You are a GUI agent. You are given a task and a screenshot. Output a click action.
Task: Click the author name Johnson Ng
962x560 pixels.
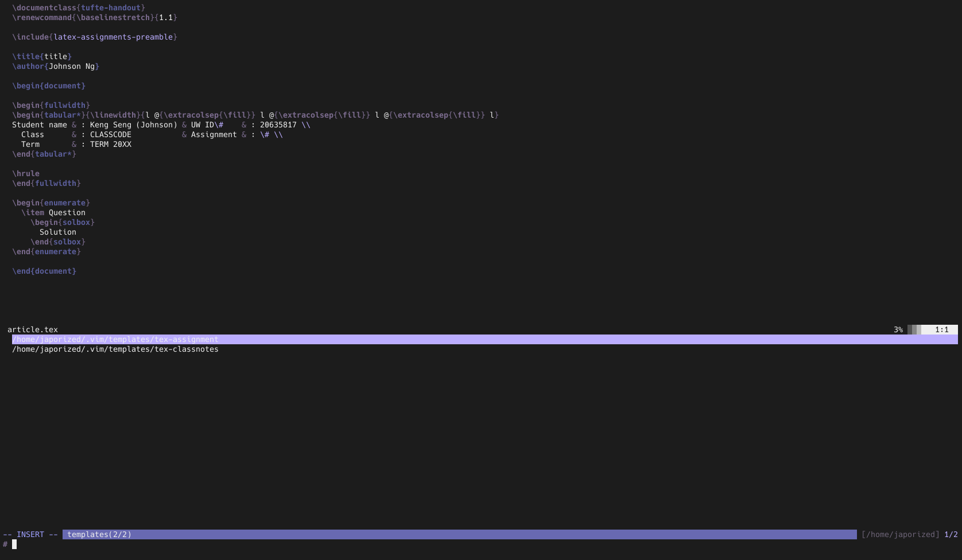tap(72, 67)
